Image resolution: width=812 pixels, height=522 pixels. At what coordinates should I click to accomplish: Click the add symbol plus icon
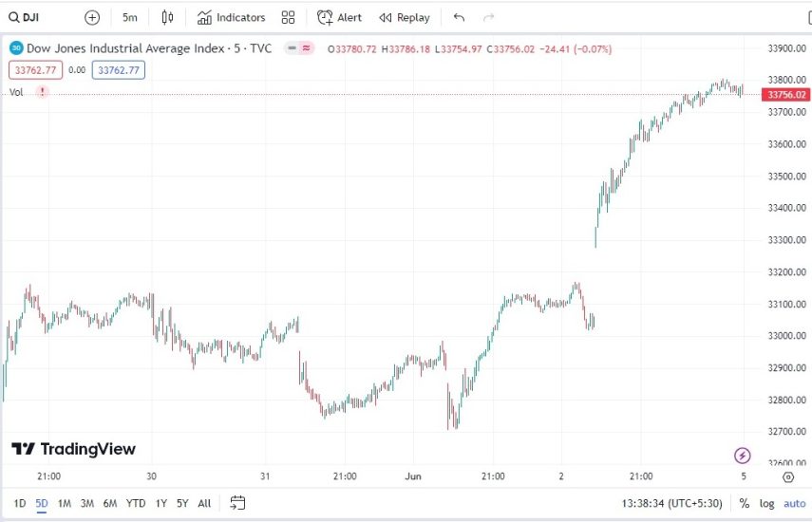92,17
